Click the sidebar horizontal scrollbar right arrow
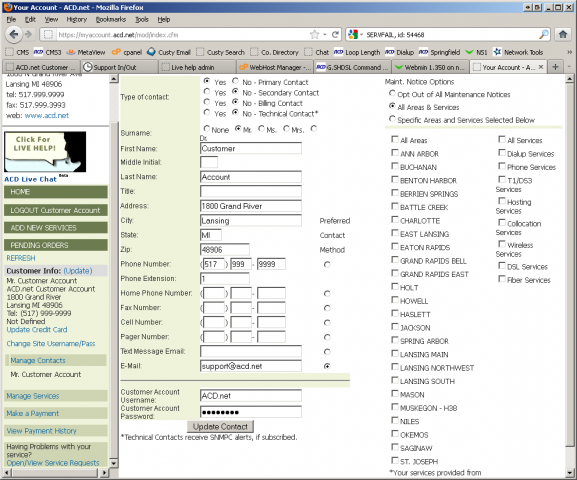 click(104, 472)
